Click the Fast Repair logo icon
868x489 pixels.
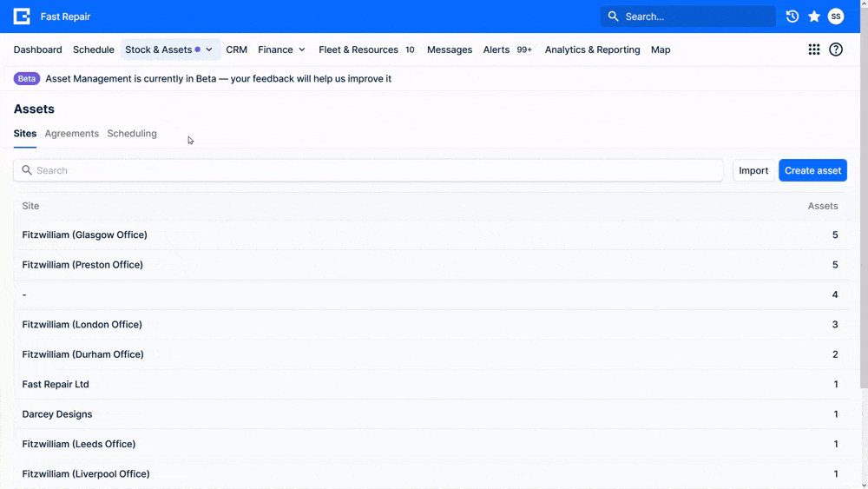tap(22, 17)
